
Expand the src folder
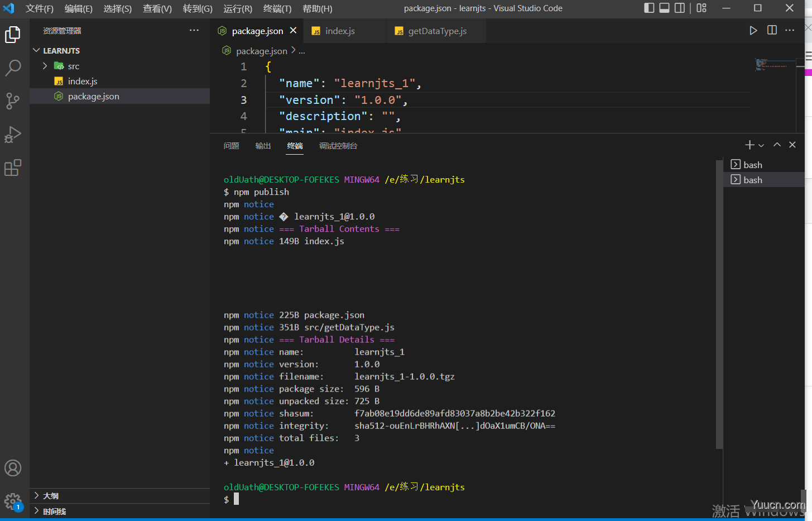(x=120, y=66)
